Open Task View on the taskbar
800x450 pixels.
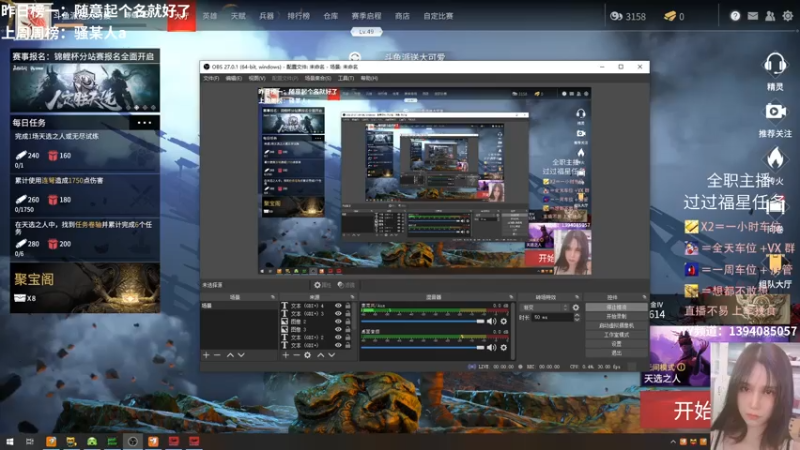(30, 441)
